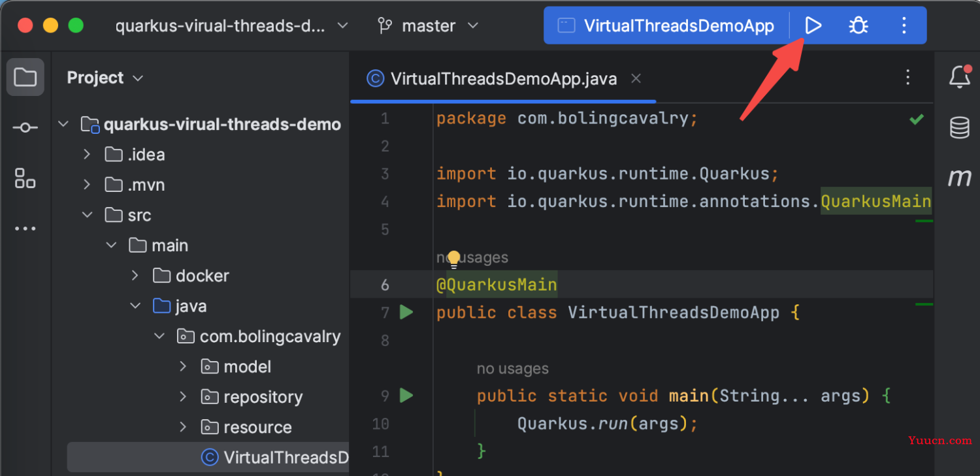The image size is (980, 476).
Task: Click class name VirtualThreadsDemoApp on line 7
Action: (x=674, y=312)
